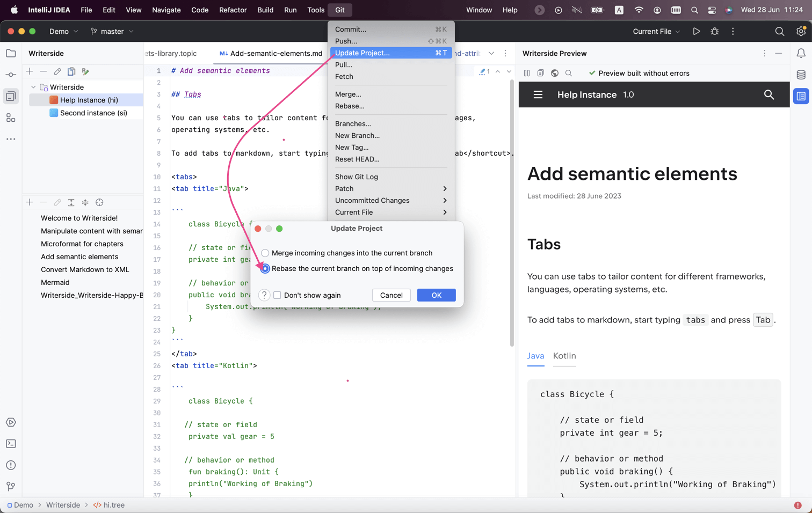Open the Database tool window icon
The width and height of the screenshot is (812, 513).
pos(801,75)
